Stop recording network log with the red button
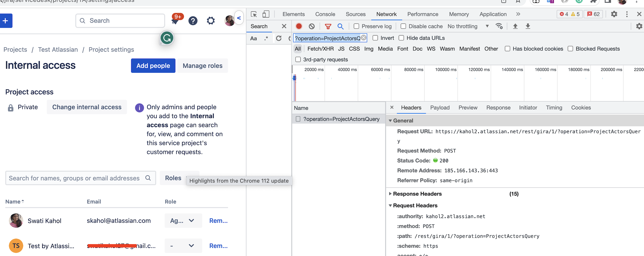 pyautogui.click(x=299, y=26)
